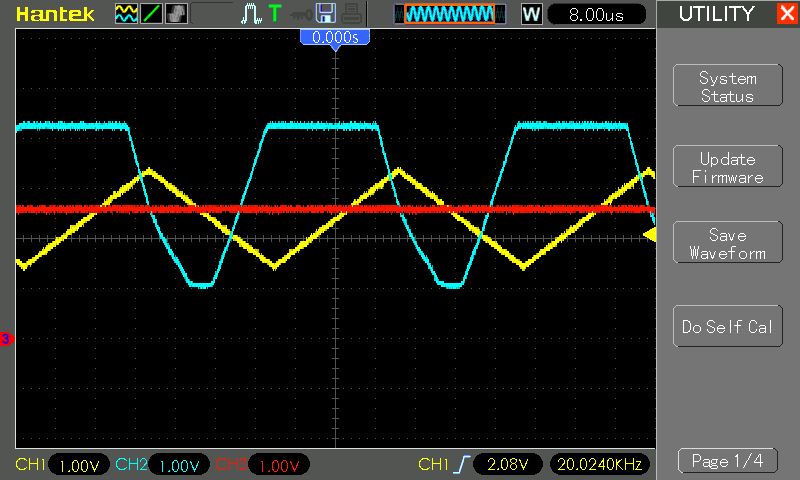The width and height of the screenshot is (800, 480).
Task: Click the CH3 1.00V scale readout
Action: tap(279, 465)
